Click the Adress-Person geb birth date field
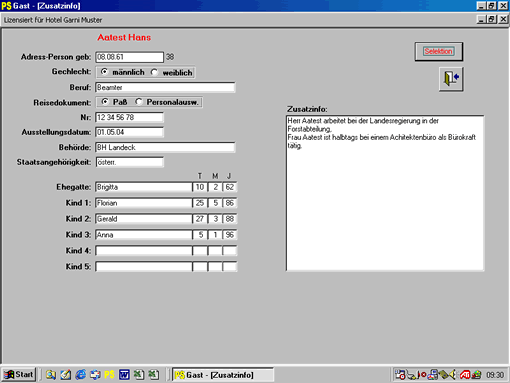 (x=129, y=57)
